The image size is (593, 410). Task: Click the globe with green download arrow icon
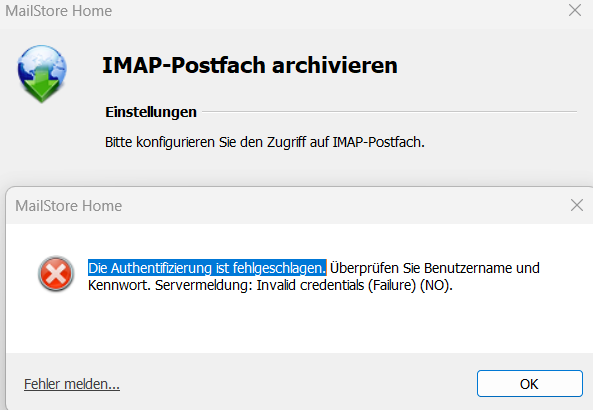coord(42,73)
